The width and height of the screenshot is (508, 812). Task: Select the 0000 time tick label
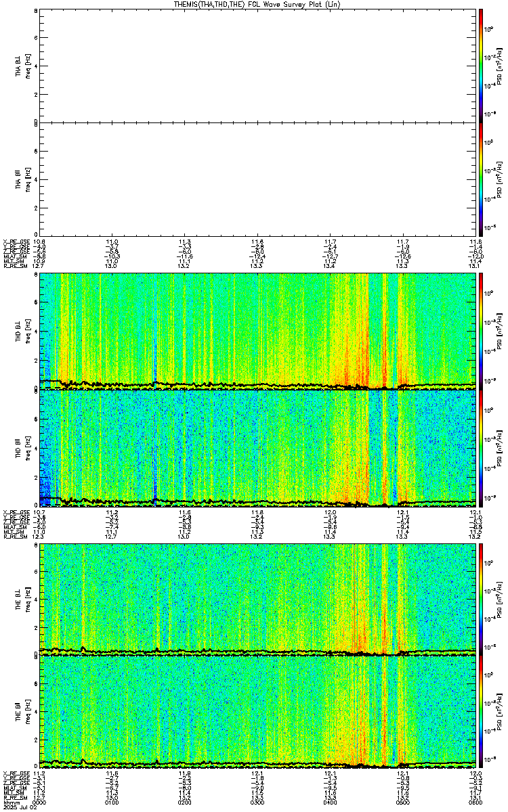coord(38,803)
